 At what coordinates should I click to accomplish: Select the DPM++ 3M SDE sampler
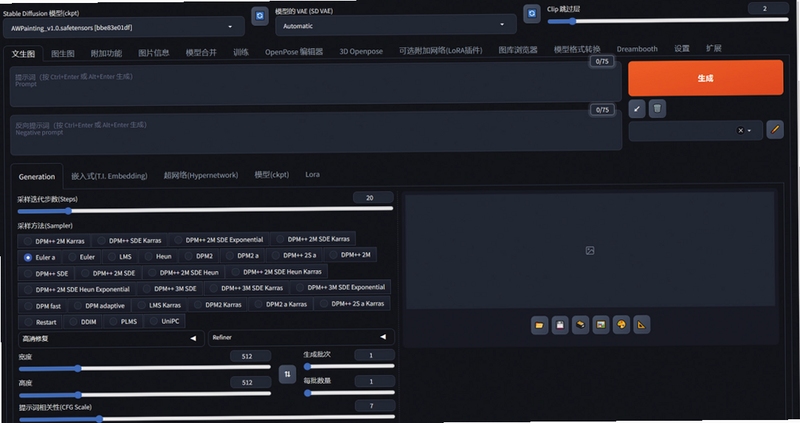click(x=170, y=289)
